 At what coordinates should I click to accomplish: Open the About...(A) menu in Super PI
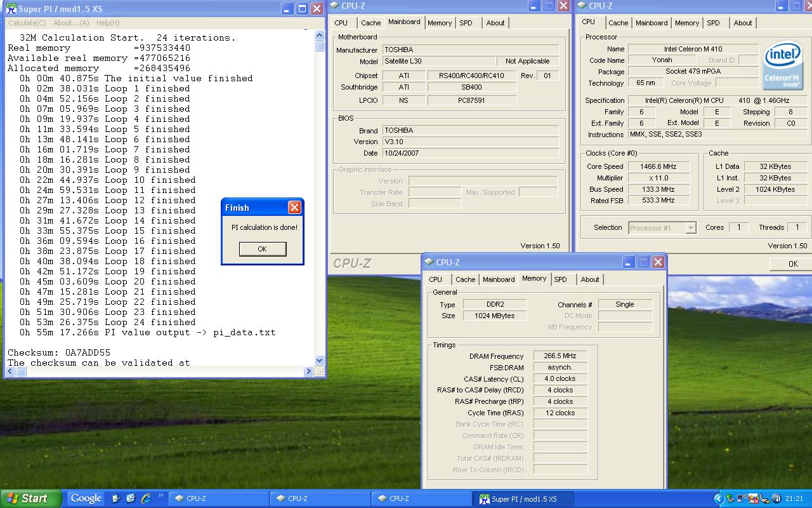[x=71, y=23]
